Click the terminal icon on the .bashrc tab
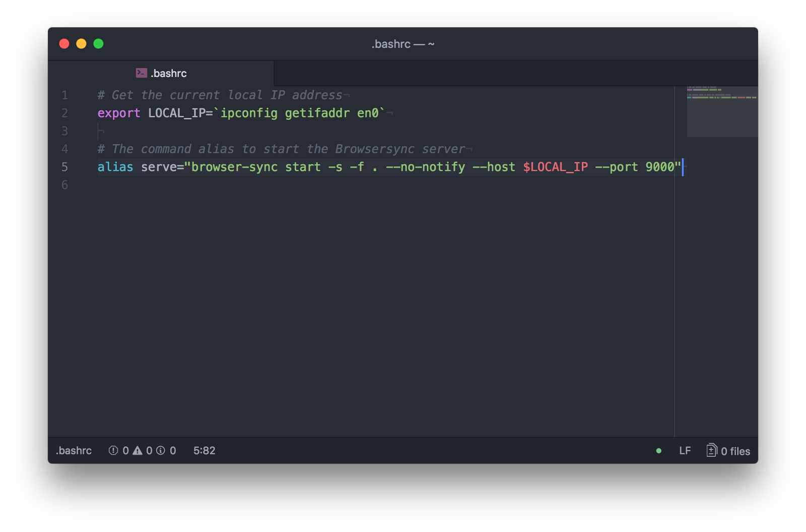 point(141,73)
